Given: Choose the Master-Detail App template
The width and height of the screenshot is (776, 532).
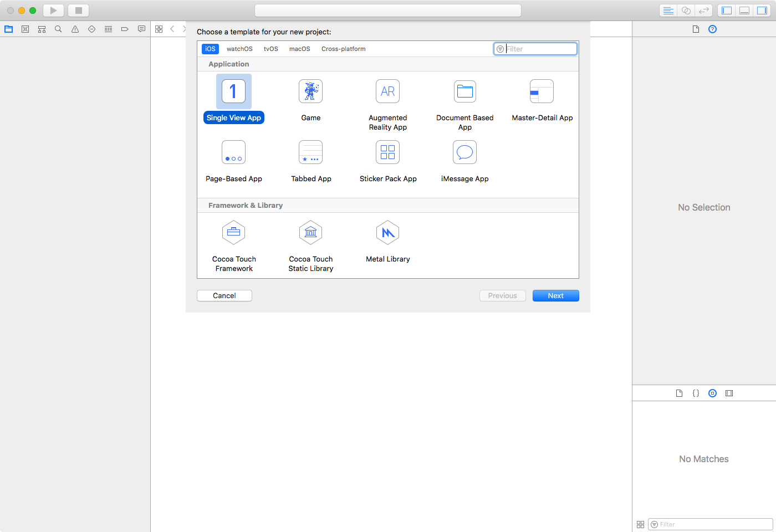Looking at the screenshot, I should tap(542, 100).
